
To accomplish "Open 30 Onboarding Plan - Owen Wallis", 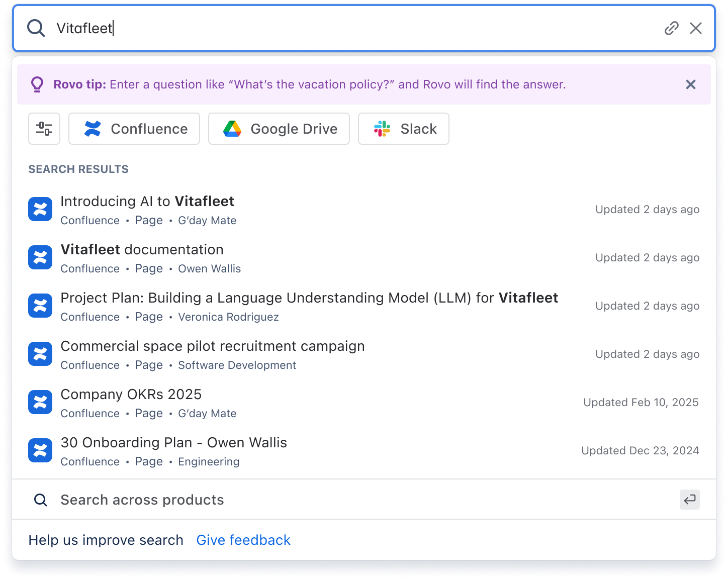I will click(x=173, y=442).
